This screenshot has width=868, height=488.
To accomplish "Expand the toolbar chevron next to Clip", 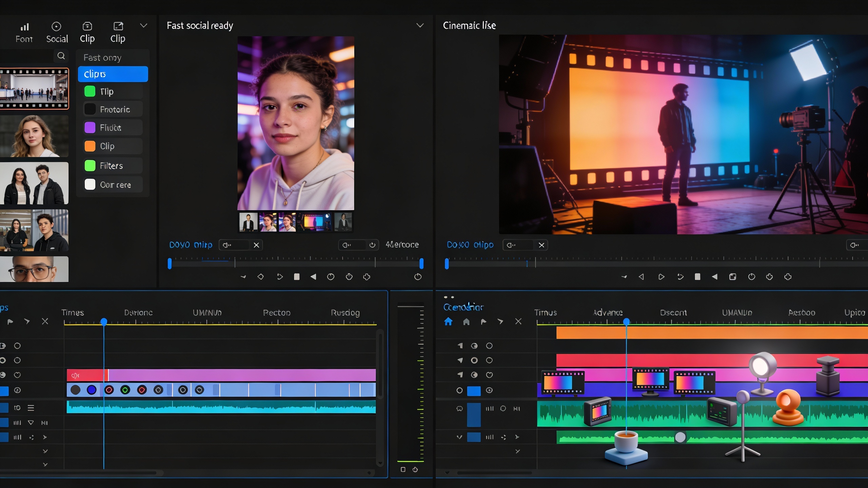I will click(x=143, y=25).
